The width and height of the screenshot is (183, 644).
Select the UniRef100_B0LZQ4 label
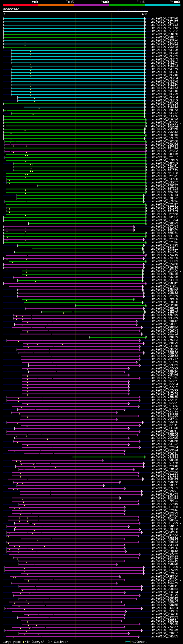(164, 97)
